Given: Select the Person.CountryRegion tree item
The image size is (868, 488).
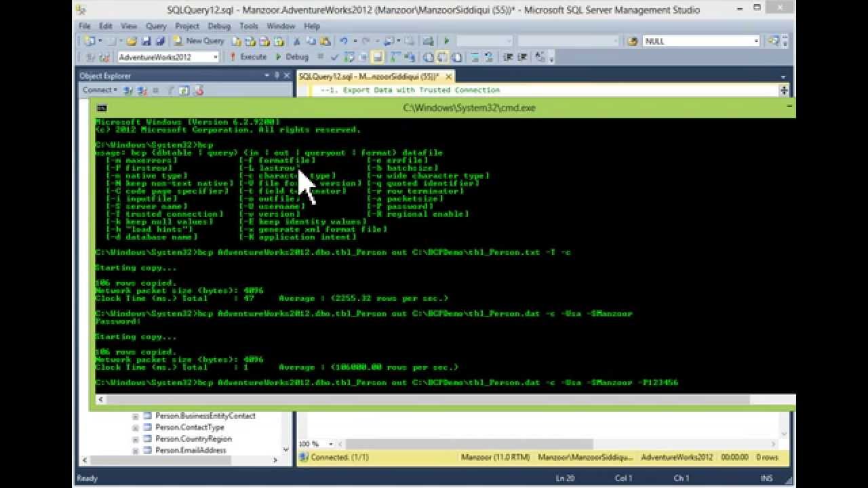Looking at the screenshot, I should 193,439.
